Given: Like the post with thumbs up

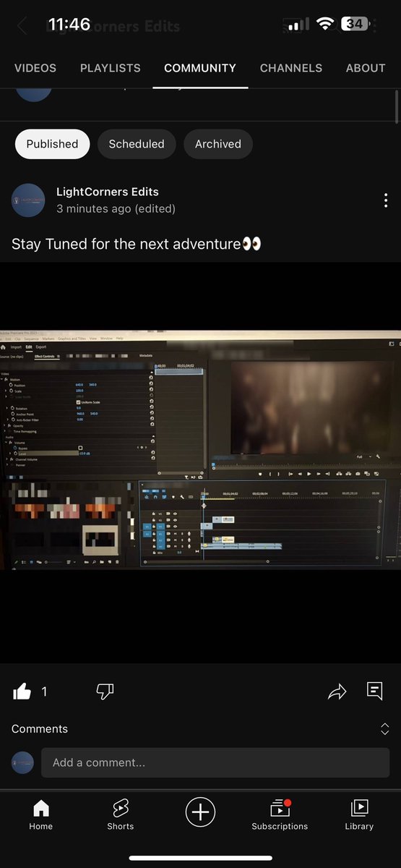Looking at the screenshot, I should click(22, 692).
